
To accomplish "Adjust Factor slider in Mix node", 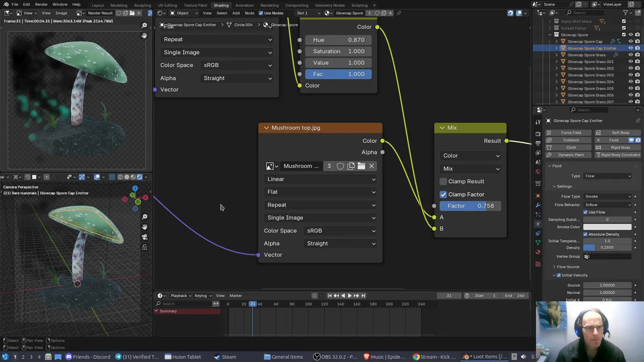I will 470,206.
